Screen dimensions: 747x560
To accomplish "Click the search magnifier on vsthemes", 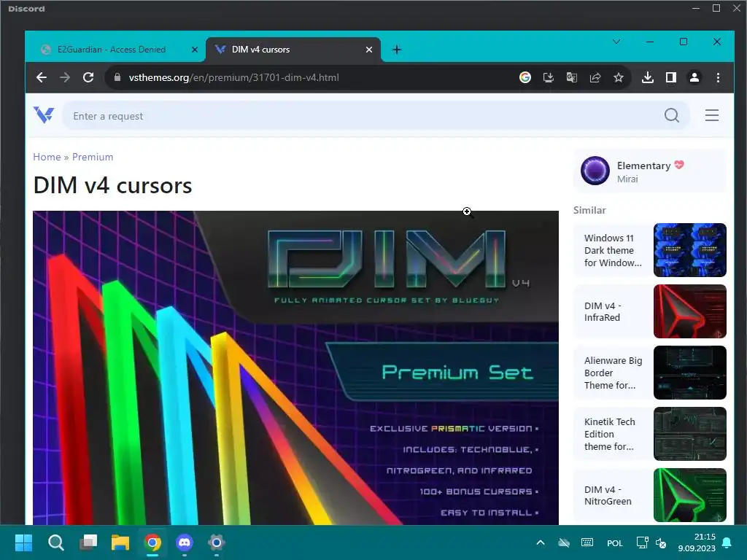I will click(672, 115).
